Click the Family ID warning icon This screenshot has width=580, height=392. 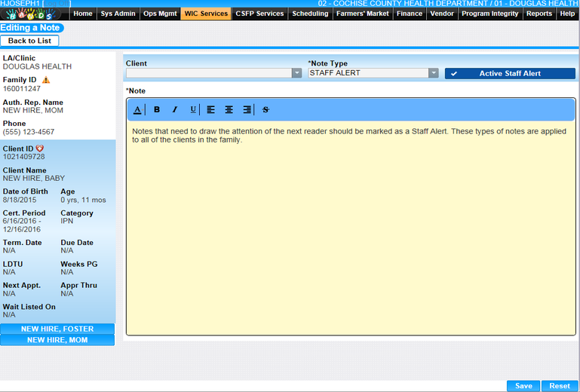click(46, 79)
